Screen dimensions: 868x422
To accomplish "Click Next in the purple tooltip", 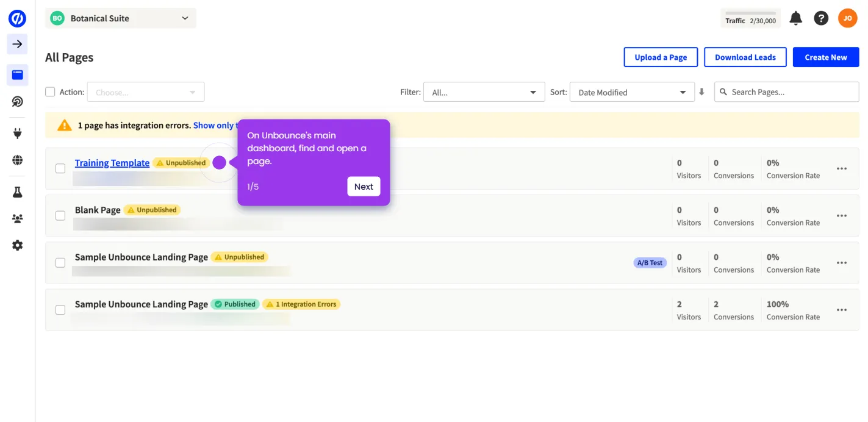I will tap(364, 187).
